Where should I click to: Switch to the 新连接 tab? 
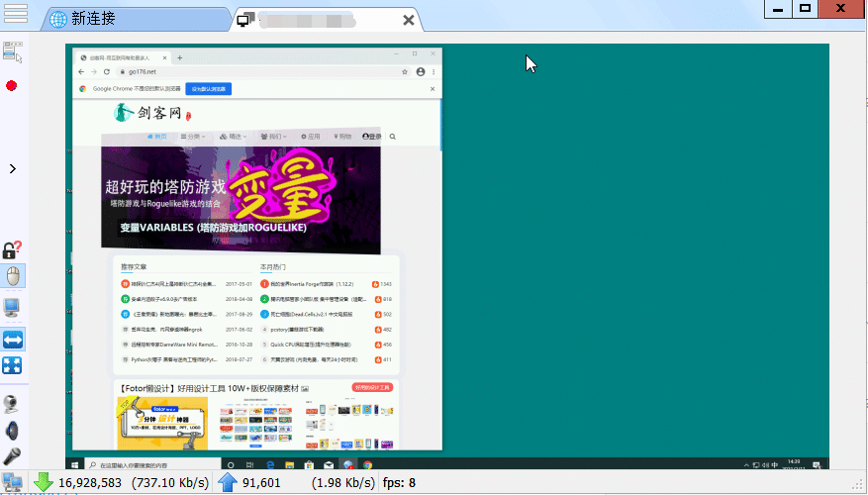click(136, 19)
